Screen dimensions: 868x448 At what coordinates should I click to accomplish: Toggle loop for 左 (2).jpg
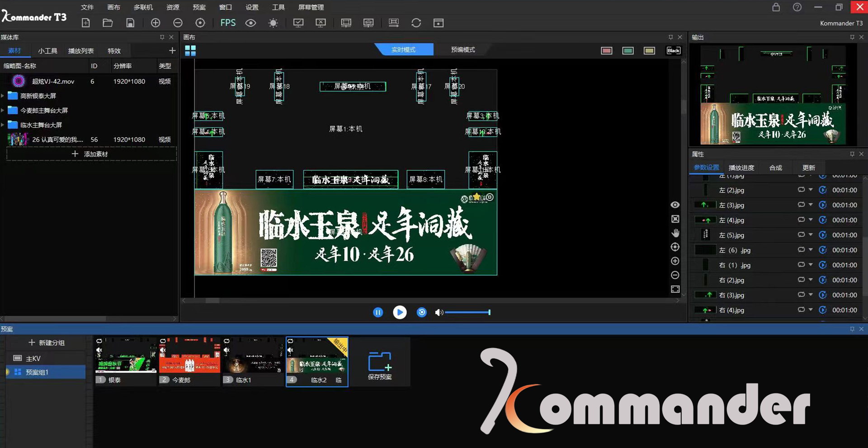[x=801, y=190]
